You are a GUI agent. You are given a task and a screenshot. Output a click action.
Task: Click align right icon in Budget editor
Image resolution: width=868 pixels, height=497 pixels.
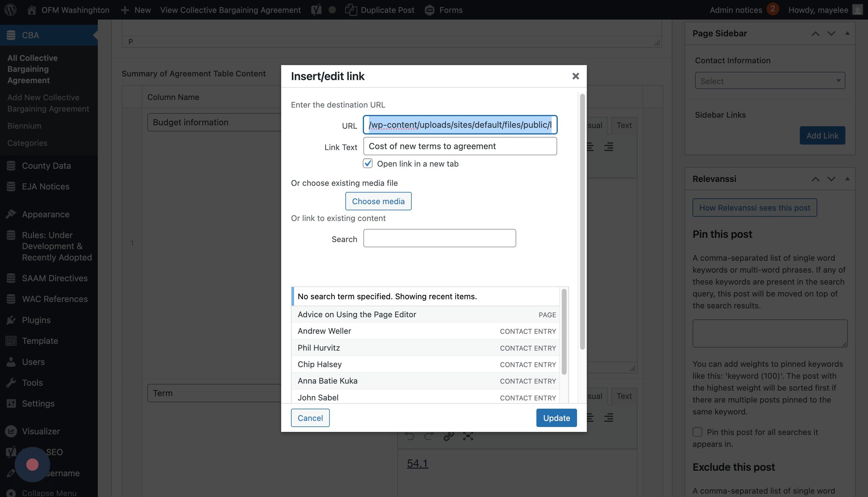[609, 147]
